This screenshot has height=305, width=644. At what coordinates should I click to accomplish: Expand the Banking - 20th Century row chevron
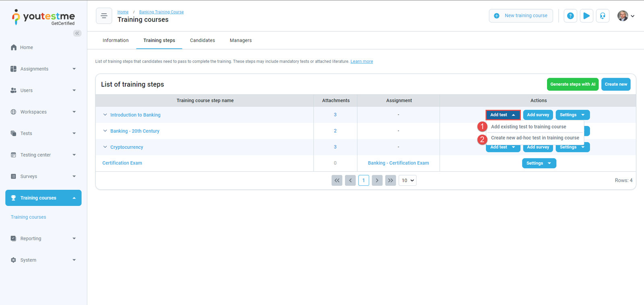point(105,131)
